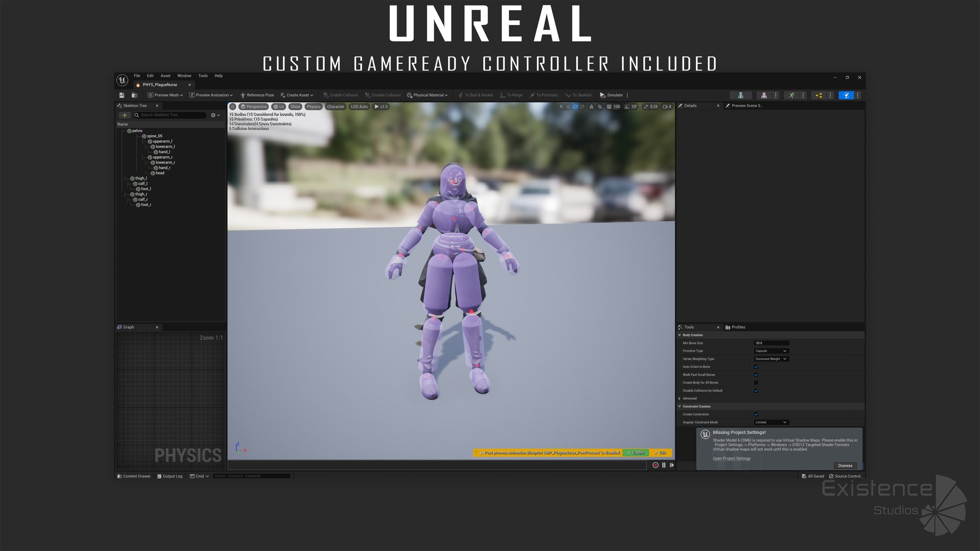Open Angular Constraint Mode dropdown

click(x=771, y=422)
